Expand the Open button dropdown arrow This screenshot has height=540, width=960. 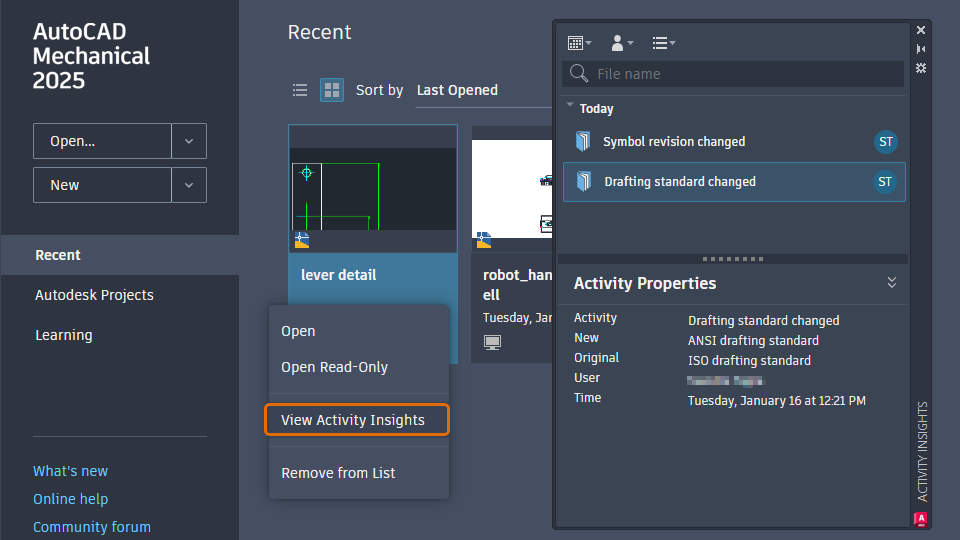coord(189,141)
